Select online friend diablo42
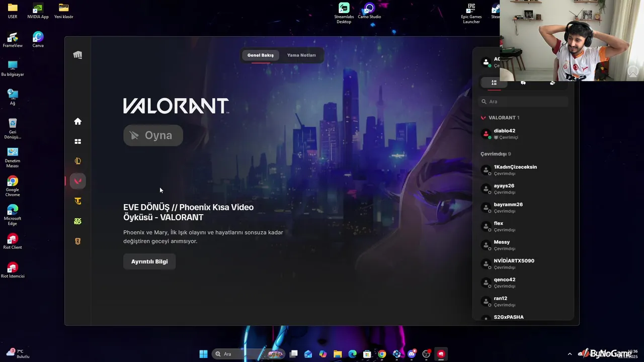644x362 pixels. pyautogui.click(x=523, y=134)
